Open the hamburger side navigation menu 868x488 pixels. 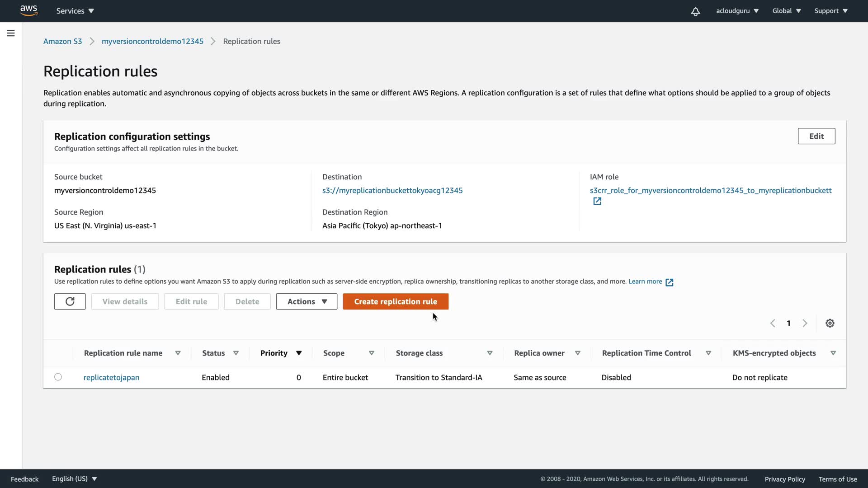point(11,33)
